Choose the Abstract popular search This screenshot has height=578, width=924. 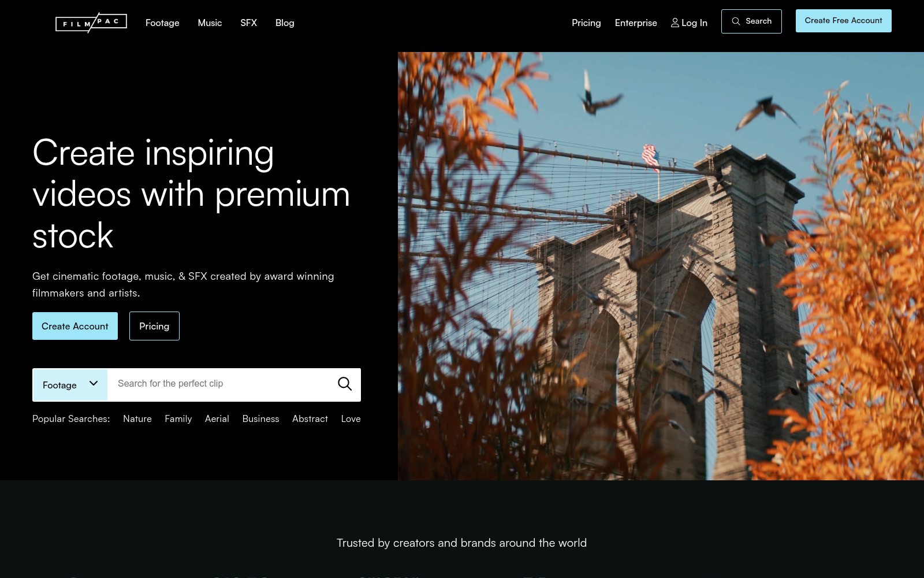coord(310,418)
